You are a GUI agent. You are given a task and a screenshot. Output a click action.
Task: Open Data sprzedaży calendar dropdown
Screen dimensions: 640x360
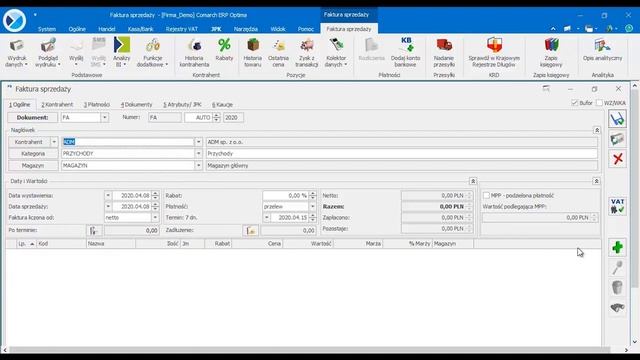[x=108, y=207]
